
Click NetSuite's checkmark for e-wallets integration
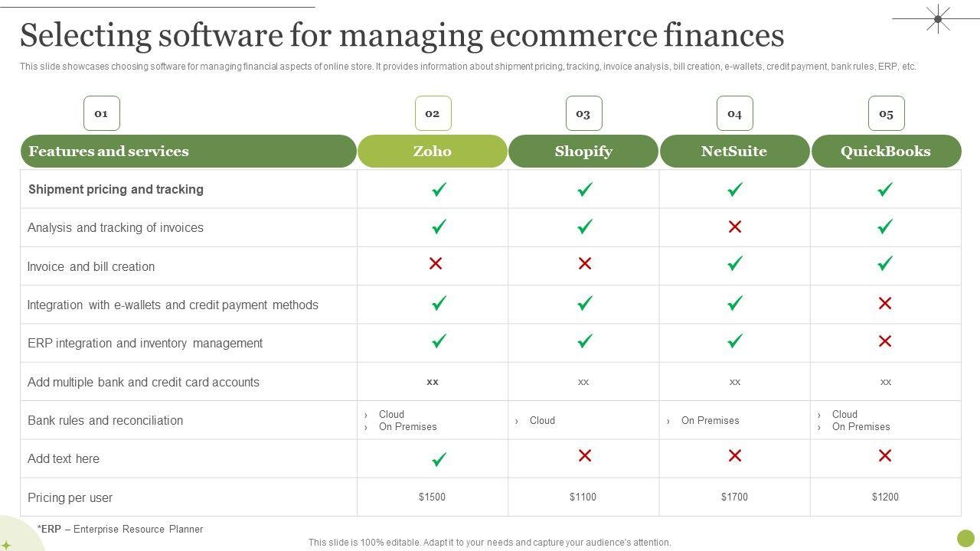735,303
